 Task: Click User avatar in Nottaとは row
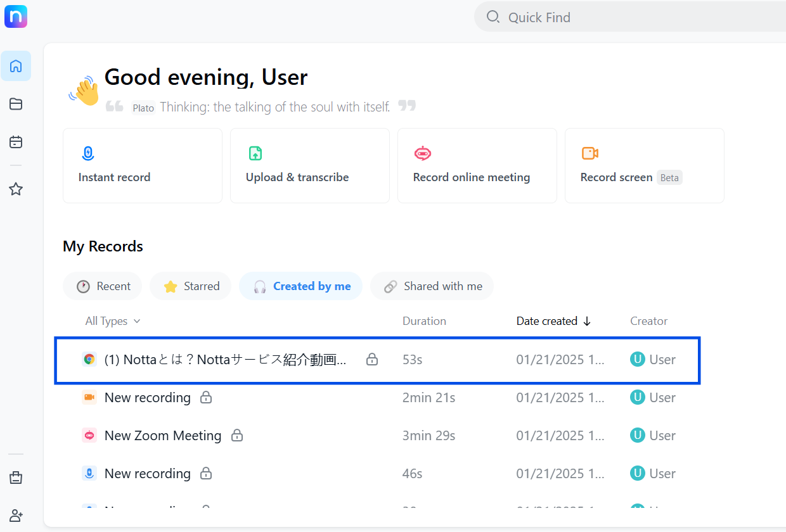[x=637, y=360]
